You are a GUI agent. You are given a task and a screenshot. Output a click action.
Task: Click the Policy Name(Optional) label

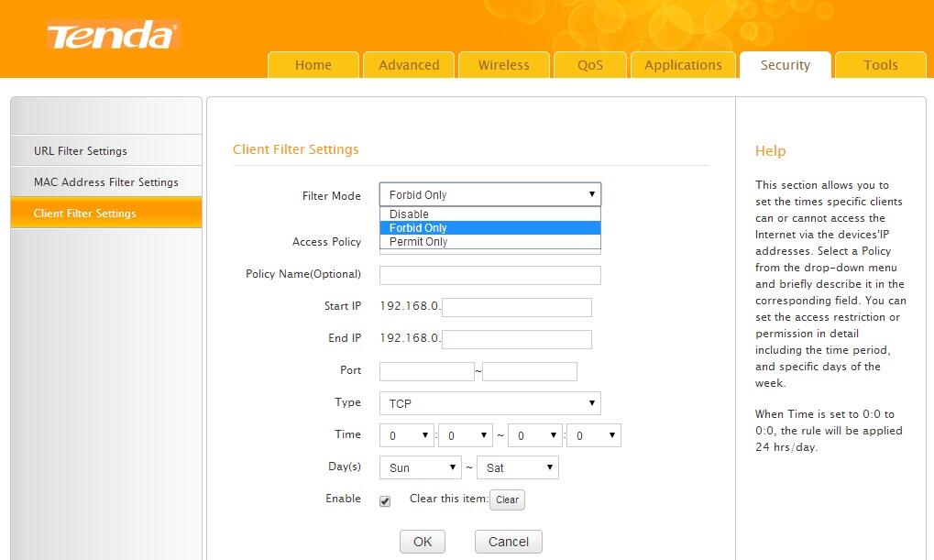point(303,274)
